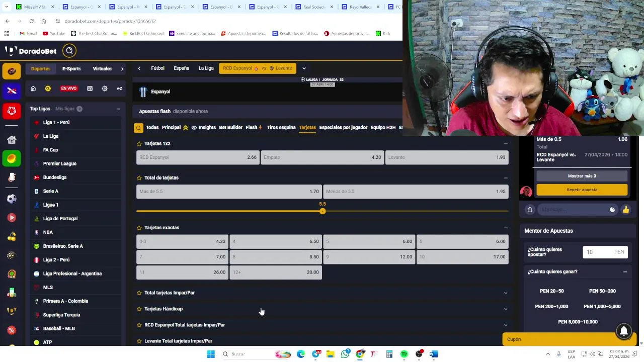This screenshot has width=644, height=362.
Task: Click the share icon beside message box
Action: 530,210
